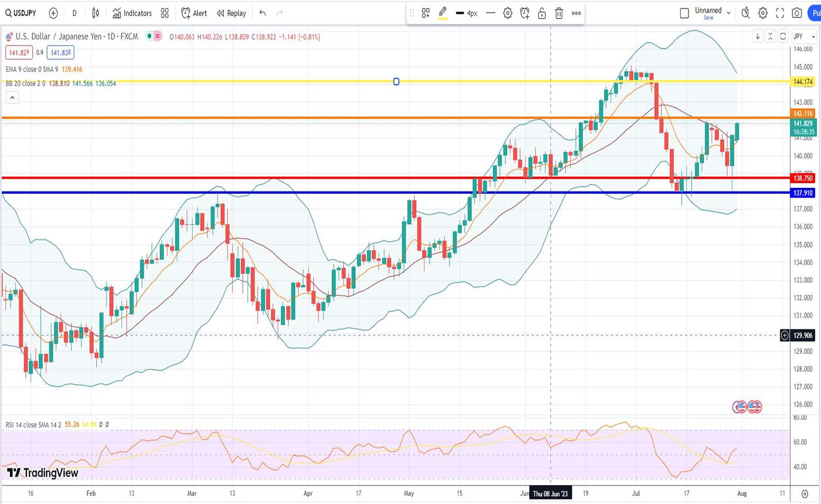Add alert on the selected drawing
Screen dimensions: 821x504
524,13
